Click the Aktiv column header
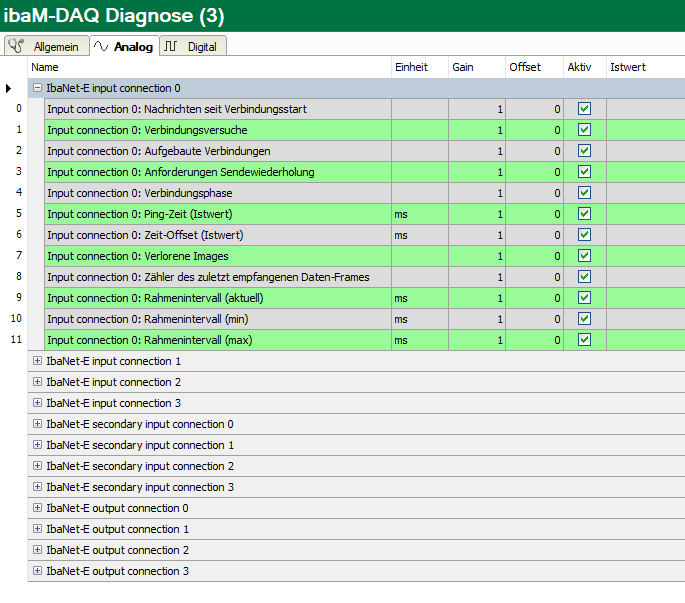 pos(585,67)
